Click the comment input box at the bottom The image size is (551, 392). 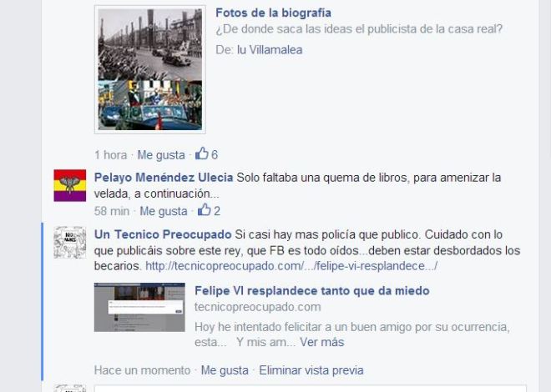311,388
